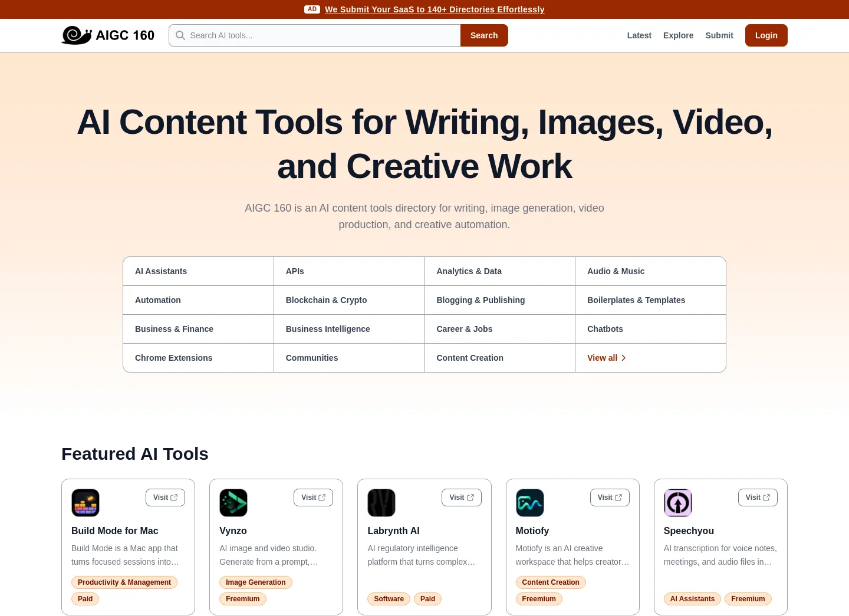The height and width of the screenshot is (616, 849).
Task: Open the Audio & Music category
Action: 650,271
